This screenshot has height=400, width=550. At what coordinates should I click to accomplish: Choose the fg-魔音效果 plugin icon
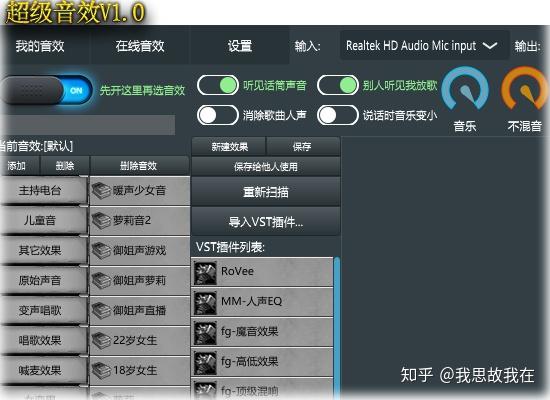point(205,333)
